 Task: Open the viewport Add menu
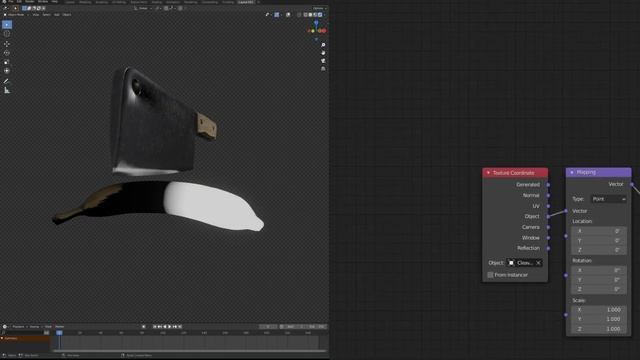point(57,15)
